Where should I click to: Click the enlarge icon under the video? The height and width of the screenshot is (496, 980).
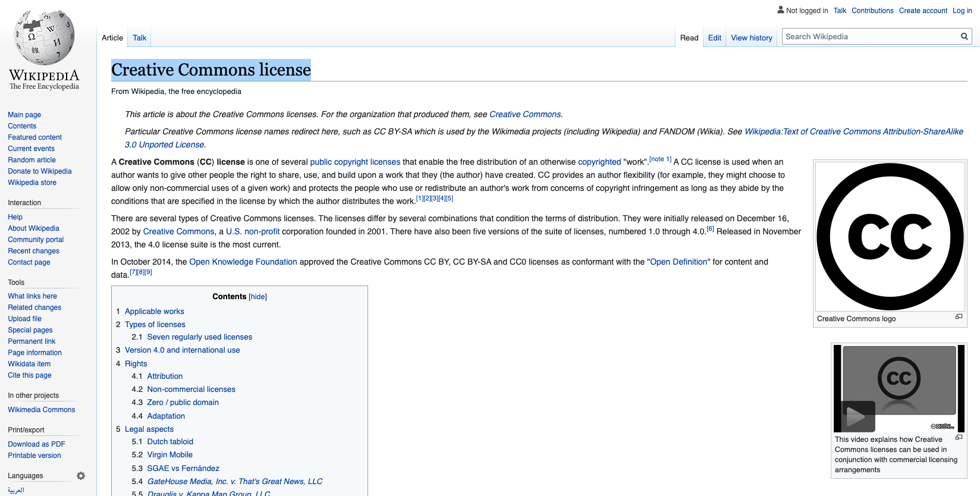[959, 438]
